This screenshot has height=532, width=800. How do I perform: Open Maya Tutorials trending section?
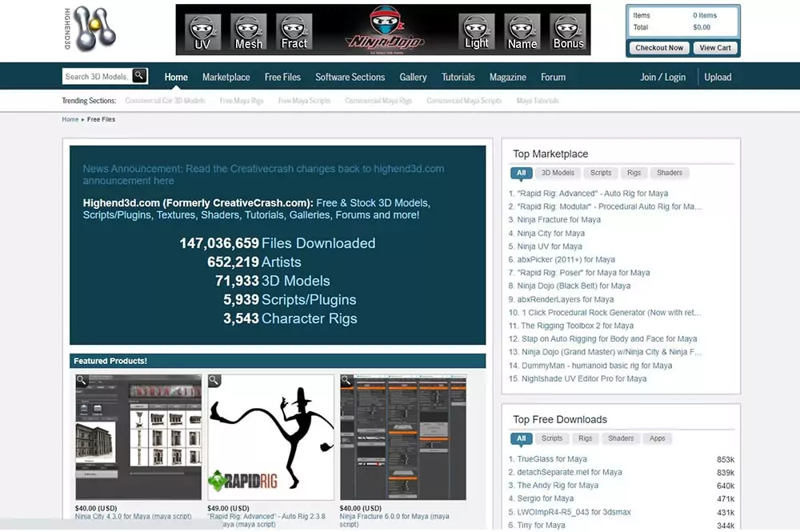[x=538, y=101]
